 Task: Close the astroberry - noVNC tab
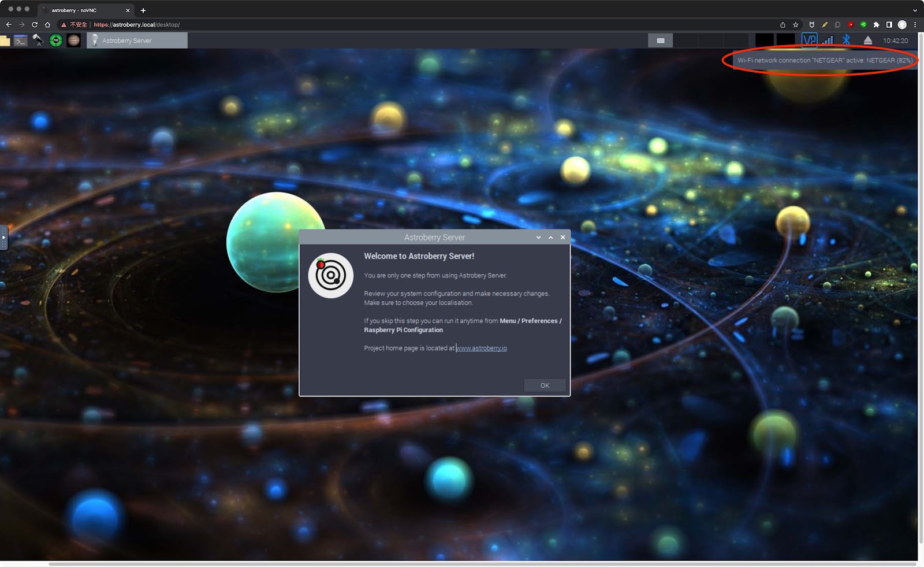click(x=128, y=10)
